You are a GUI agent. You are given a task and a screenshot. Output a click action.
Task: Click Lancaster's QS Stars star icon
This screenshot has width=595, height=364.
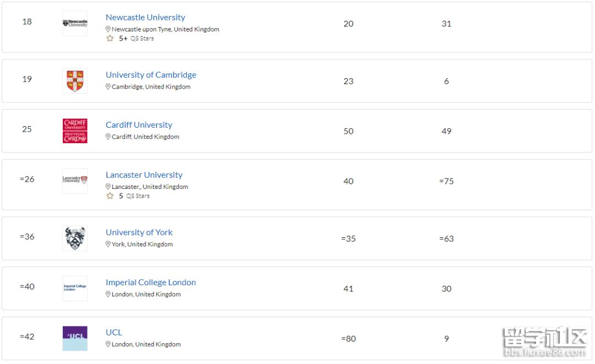pyautogui.click(x=110, y=196)
